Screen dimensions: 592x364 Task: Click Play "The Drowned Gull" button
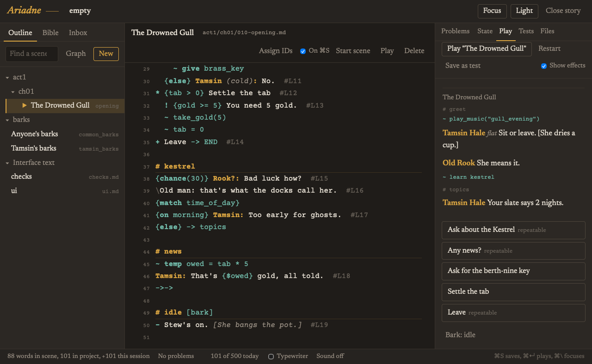pos(487,49)
